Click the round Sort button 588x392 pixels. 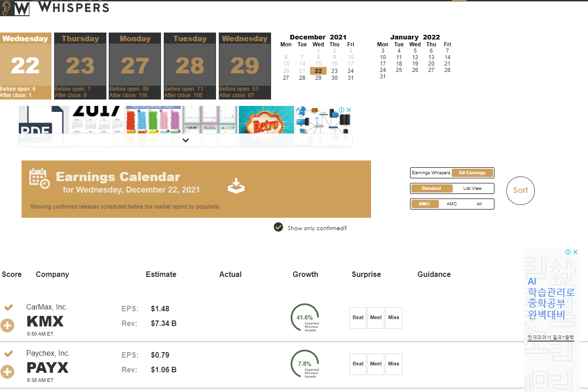521,190
